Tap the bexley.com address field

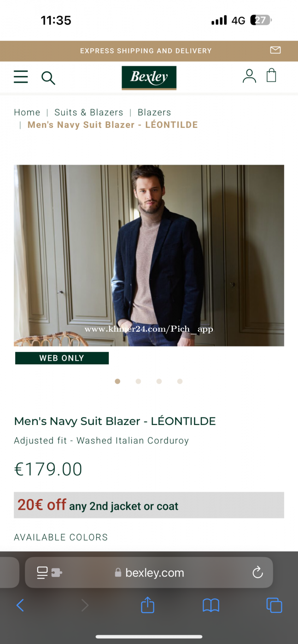pyautogui.click(x=149, y=573)
